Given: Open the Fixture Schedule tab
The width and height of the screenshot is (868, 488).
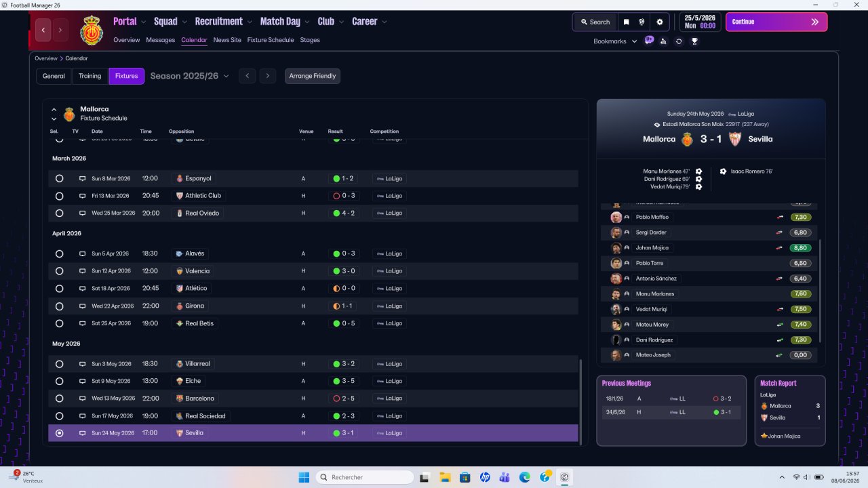Looking at the screenshot, I should (271, 40).
